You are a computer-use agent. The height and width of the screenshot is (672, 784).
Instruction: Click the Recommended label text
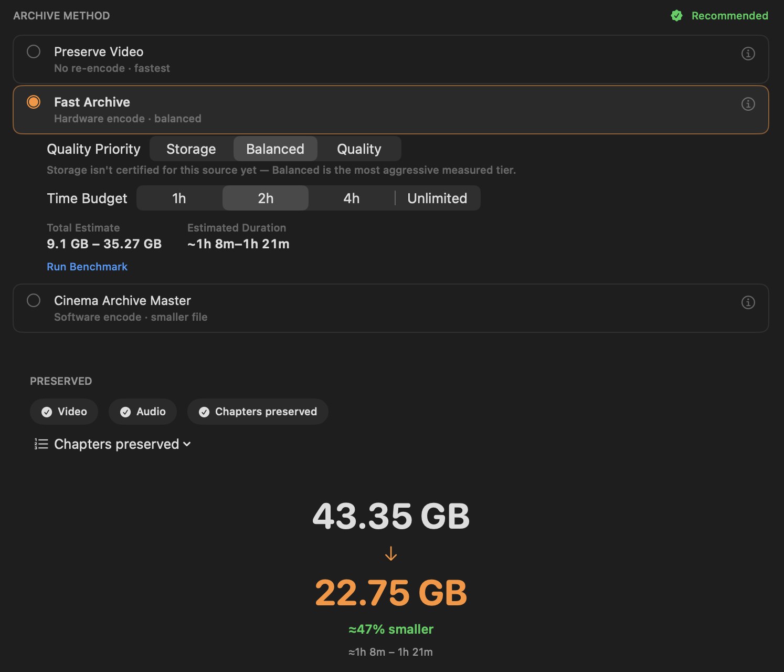pyautogui.click(x=730, y=16)
